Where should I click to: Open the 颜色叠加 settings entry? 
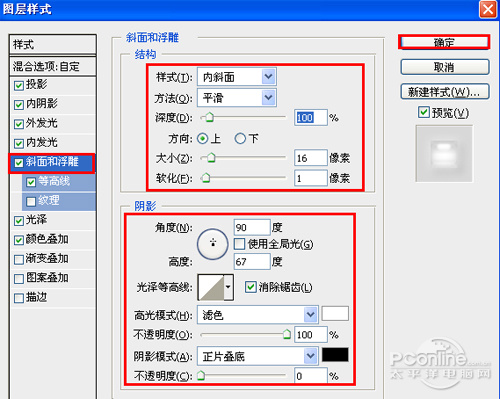coord(47,239)
